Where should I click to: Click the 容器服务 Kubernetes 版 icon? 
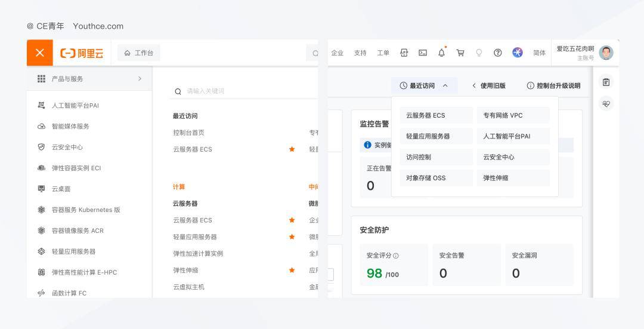[42, 210]
